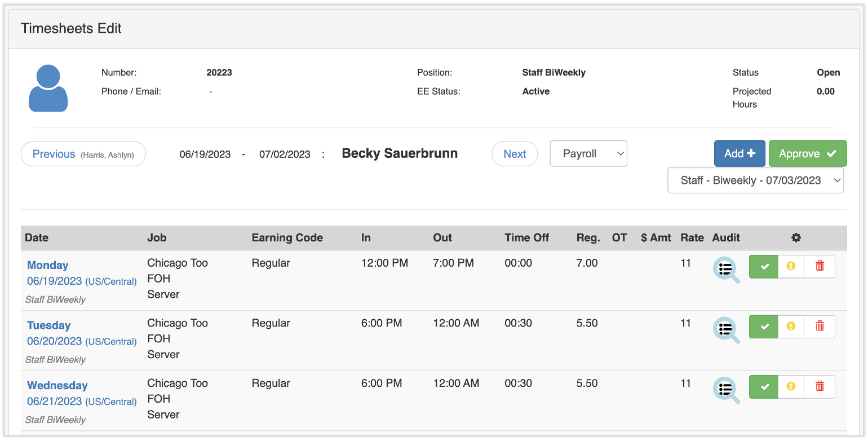Open the audit magnifier on Wednesday's row
Screen dimensions: 868x441
coord(726,390)
